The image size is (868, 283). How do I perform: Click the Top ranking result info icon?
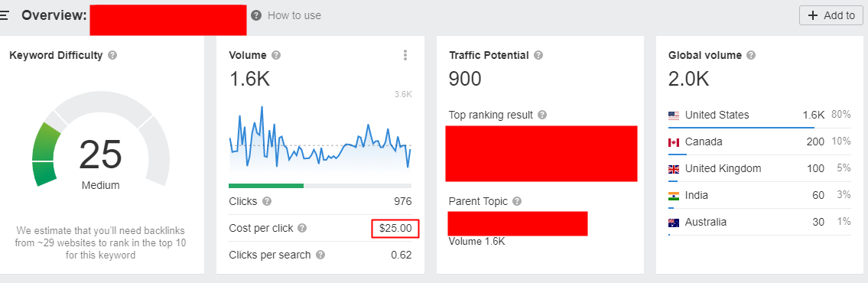click(x=542, y=115)
